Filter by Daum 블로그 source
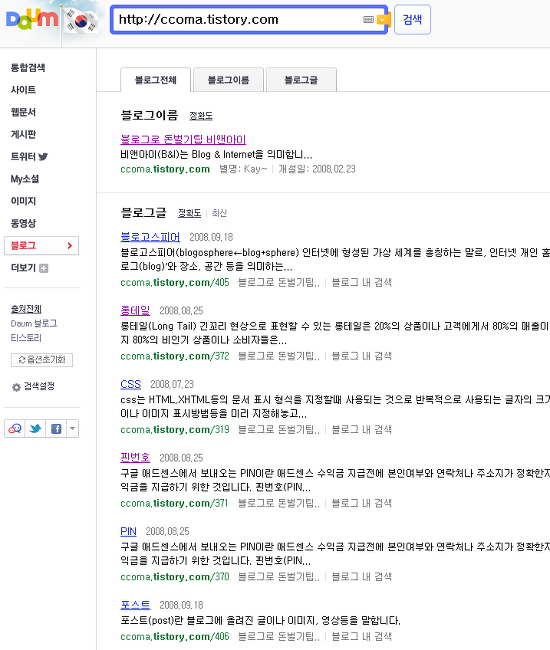This screenshot has height=650, width=550. tap(34, 323)
